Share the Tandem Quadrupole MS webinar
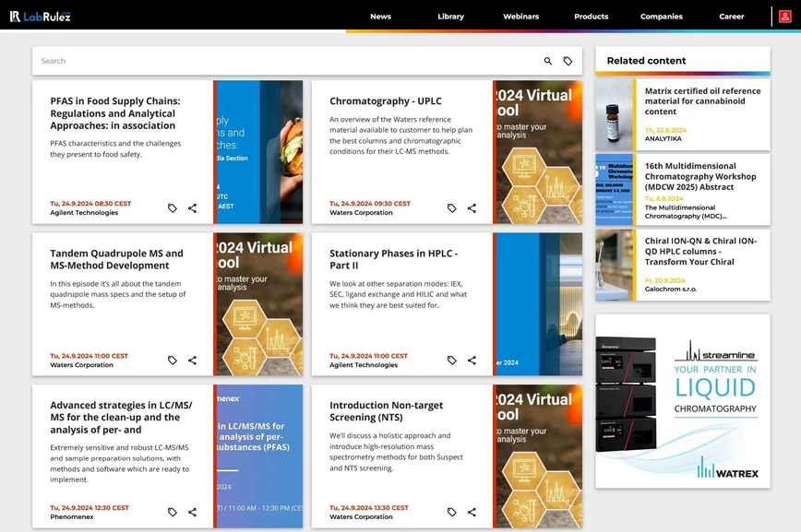801x532 pixels. point(192,361)
